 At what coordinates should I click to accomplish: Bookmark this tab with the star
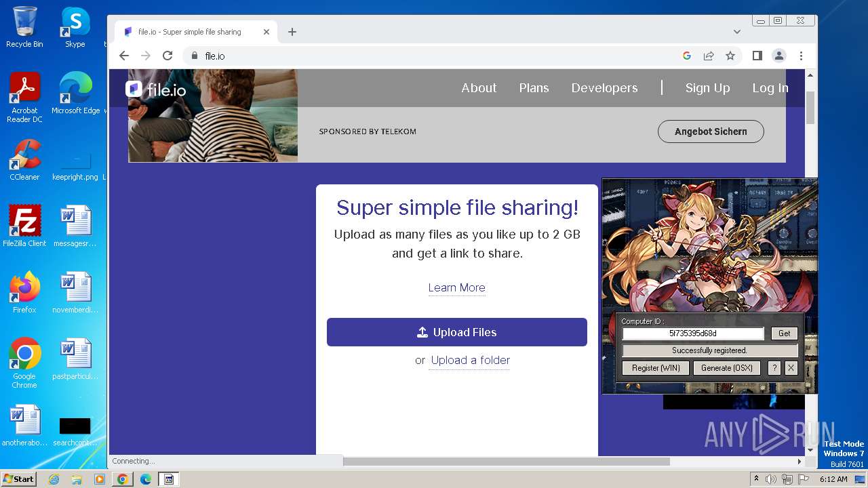[x=730, y=56]
